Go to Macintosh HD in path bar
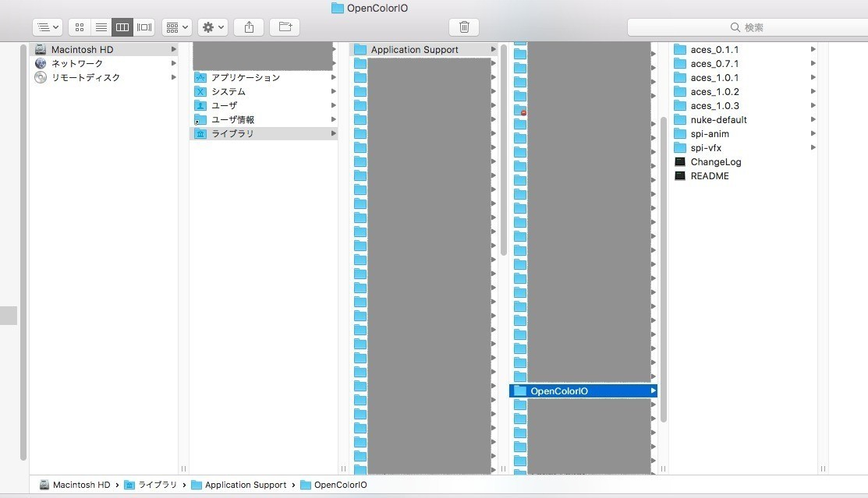Screen dimensions: 868x498 pos(76,485)
